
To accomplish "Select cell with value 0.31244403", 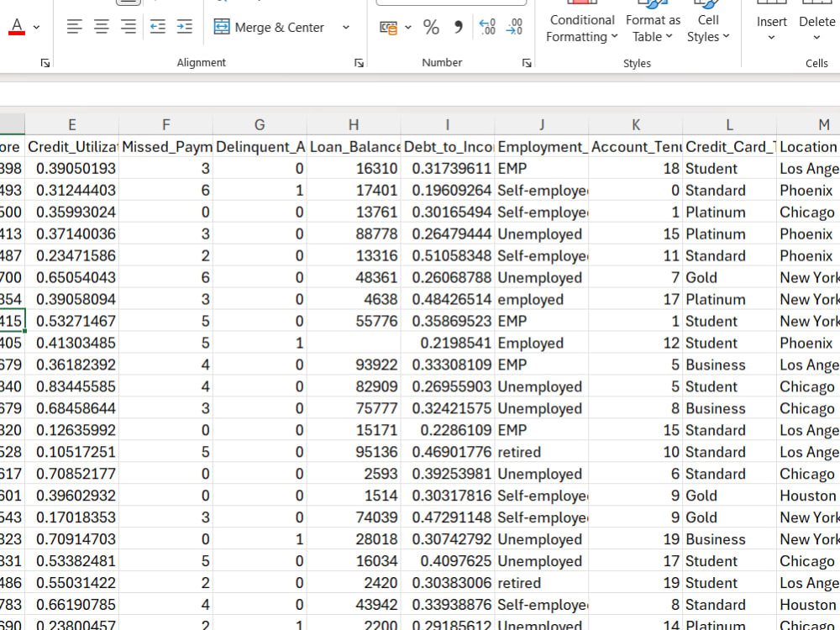I will pos(71,191).
